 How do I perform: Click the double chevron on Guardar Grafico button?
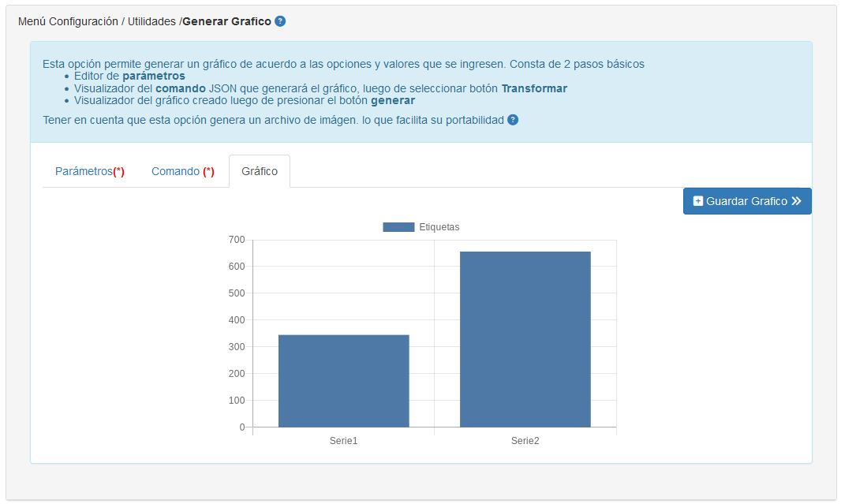[x=797, y=201]
